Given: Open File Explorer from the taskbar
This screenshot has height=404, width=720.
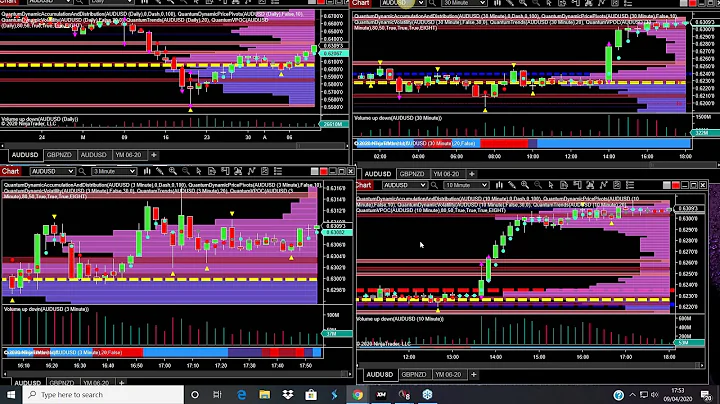Looking at the screenshot, I should (264, 395).
